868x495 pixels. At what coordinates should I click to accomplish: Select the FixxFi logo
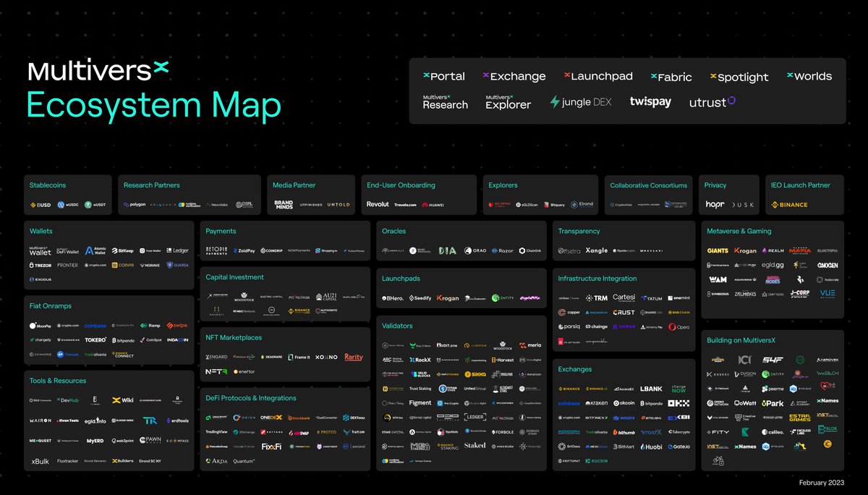tap(271, 447)
